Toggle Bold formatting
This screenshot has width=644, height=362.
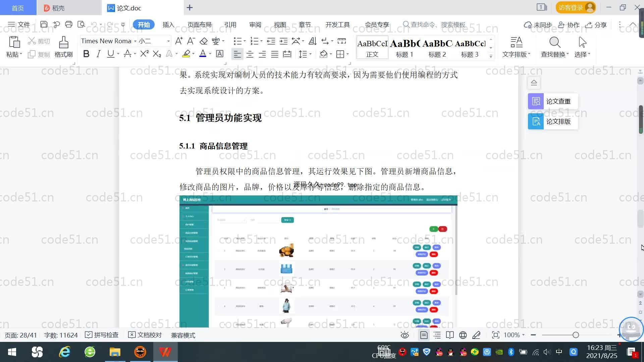pos(86,54)
